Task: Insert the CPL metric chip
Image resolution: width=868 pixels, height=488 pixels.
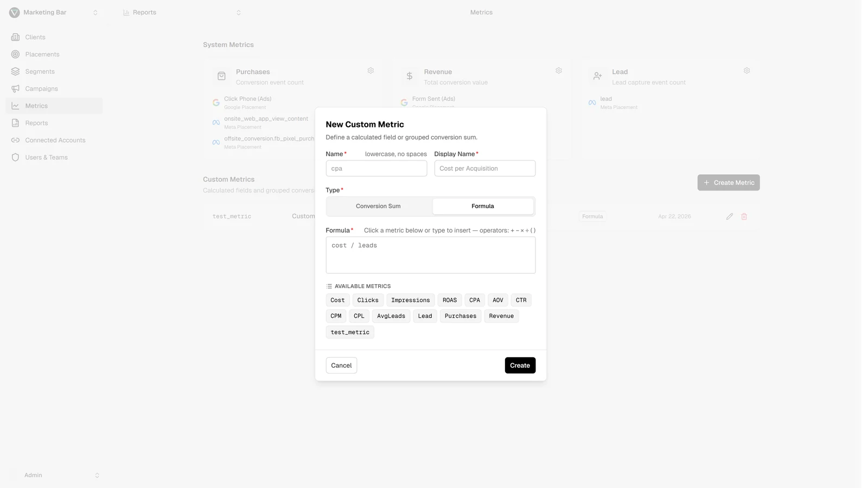Action: pos(359,316)
